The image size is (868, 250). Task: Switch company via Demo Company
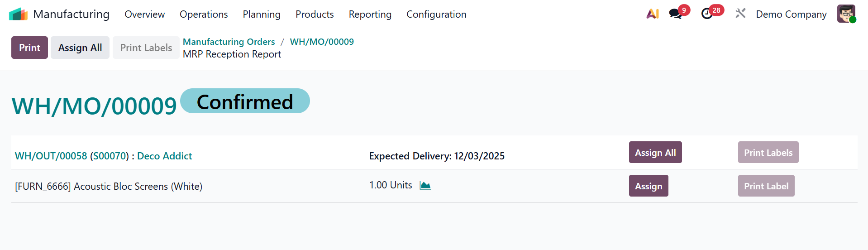791,14
